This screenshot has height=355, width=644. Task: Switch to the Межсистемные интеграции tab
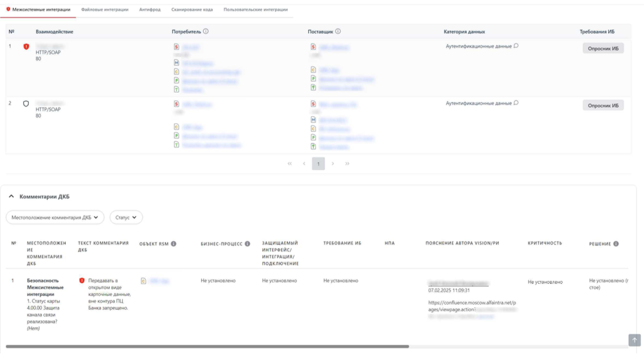tap(38, 9)
